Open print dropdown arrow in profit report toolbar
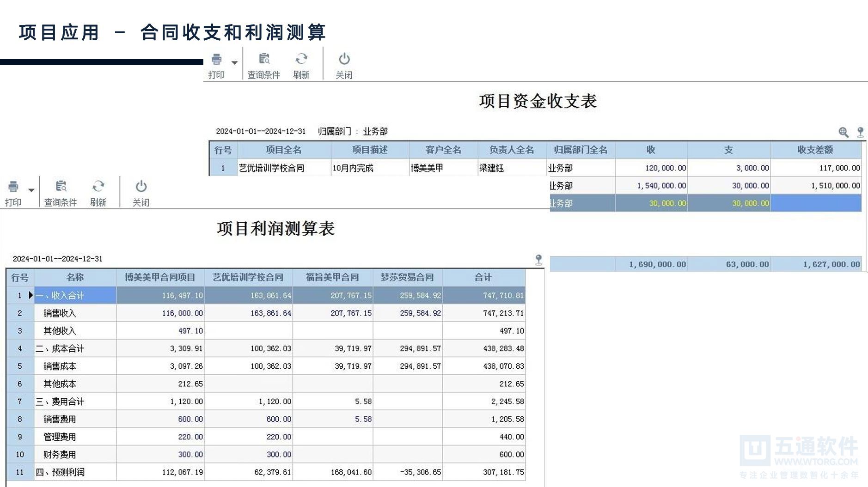 point(31,190)
